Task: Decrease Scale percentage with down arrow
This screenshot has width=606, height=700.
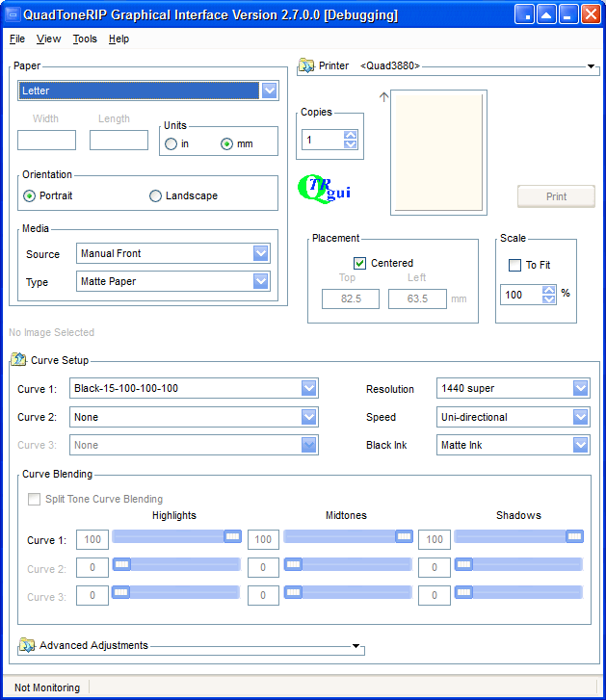Action: pyautogui.click(x=549, y=299)
